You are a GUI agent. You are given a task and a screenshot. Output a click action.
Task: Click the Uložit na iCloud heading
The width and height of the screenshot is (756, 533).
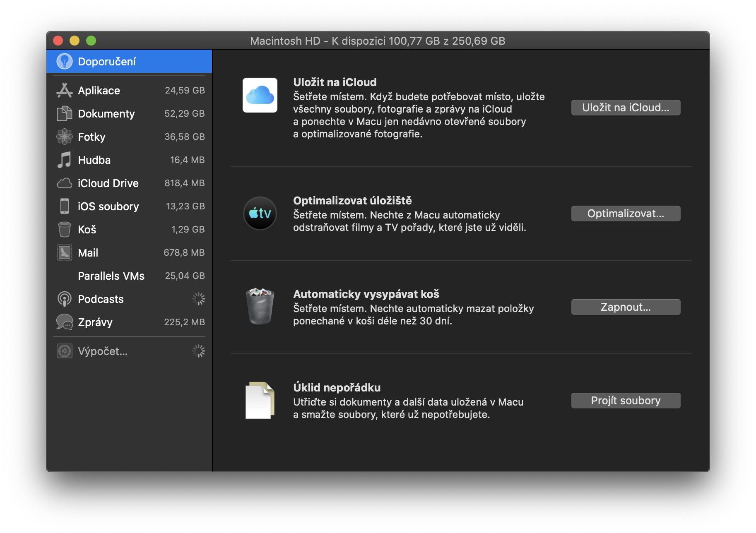click(335, 82)
